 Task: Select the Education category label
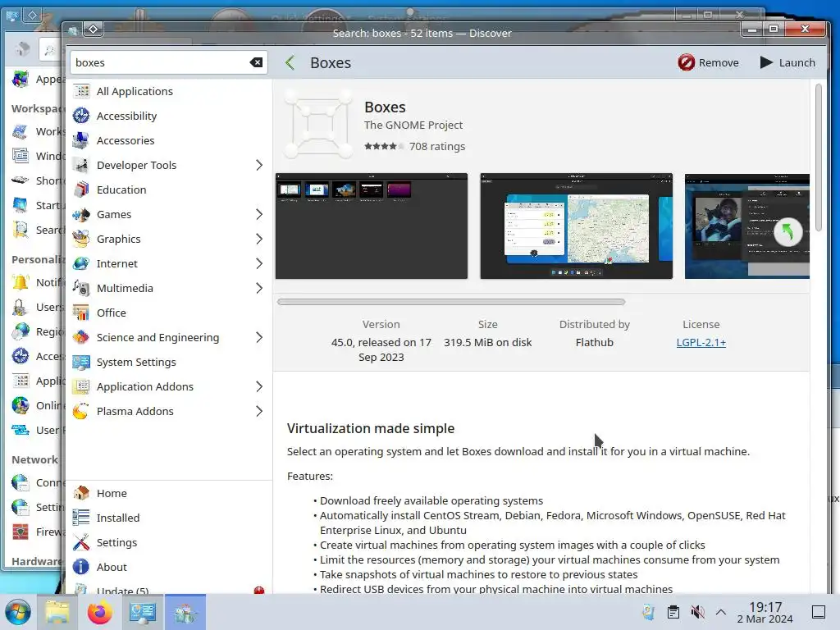(121, 189)
